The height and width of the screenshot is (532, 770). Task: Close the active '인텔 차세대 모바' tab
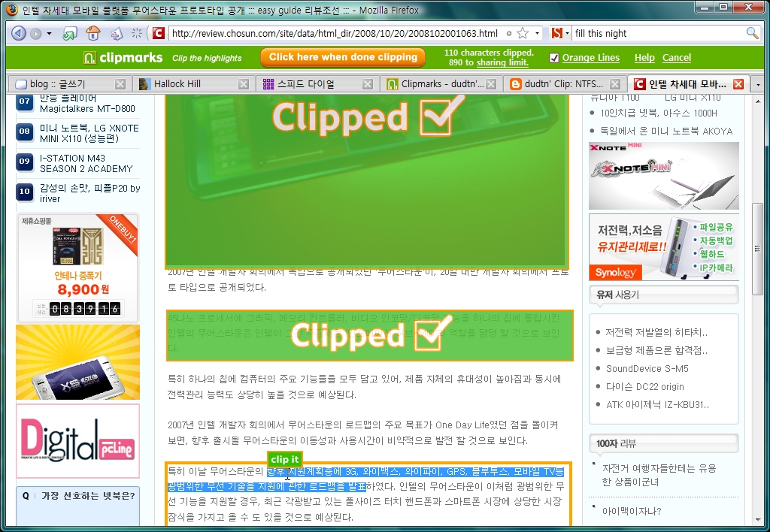[738, 84]
